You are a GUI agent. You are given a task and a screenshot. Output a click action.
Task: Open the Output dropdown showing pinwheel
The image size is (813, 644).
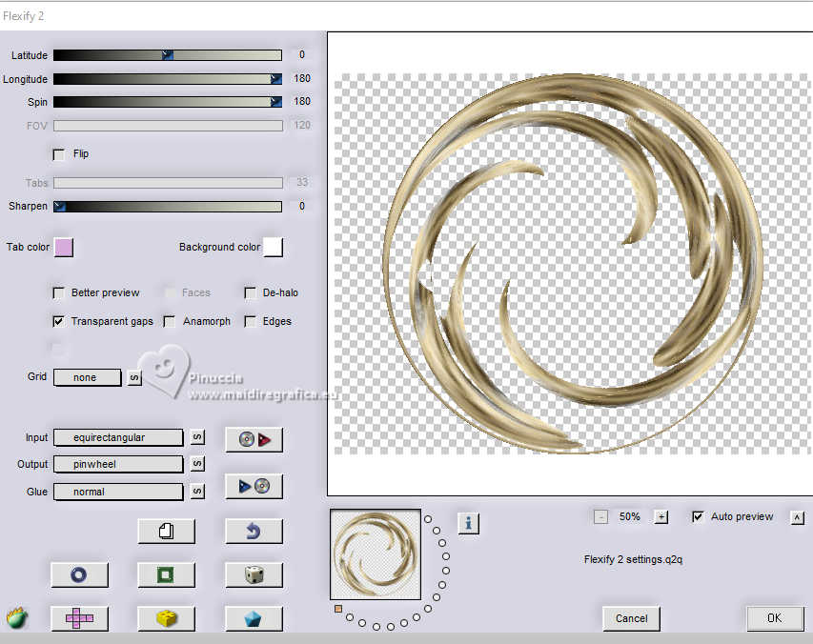pyautogui.click(x=118, y=464)
